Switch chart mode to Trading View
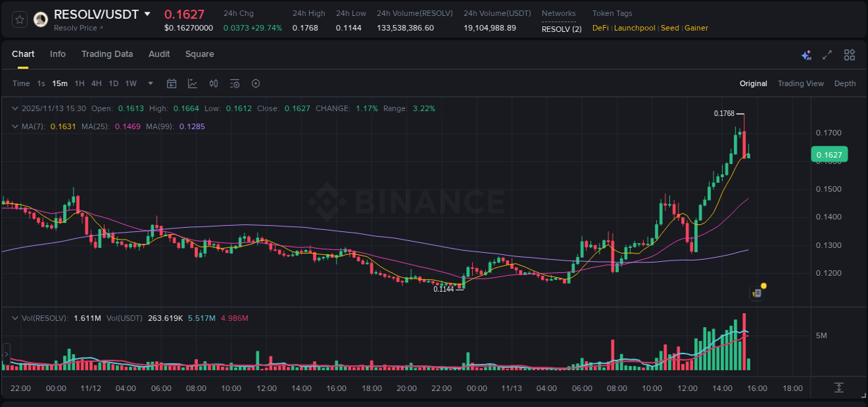The height and width of the screenshot is (407, 868). point(801,83)
